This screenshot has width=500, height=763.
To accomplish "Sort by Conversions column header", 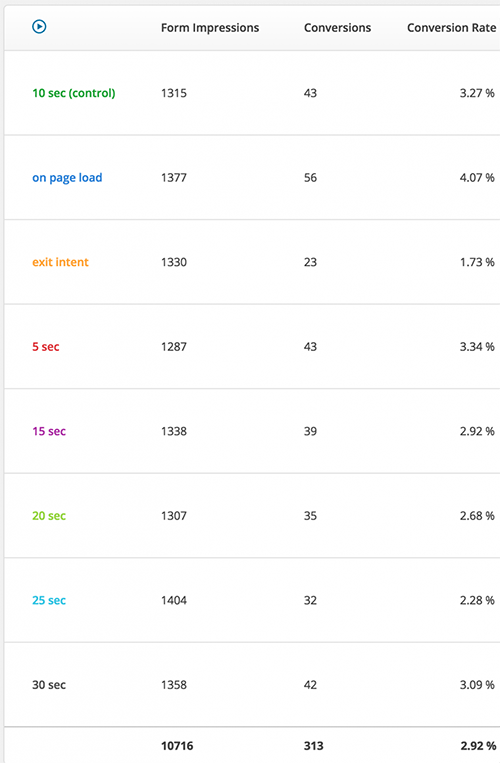I will (x=338, y=28).
